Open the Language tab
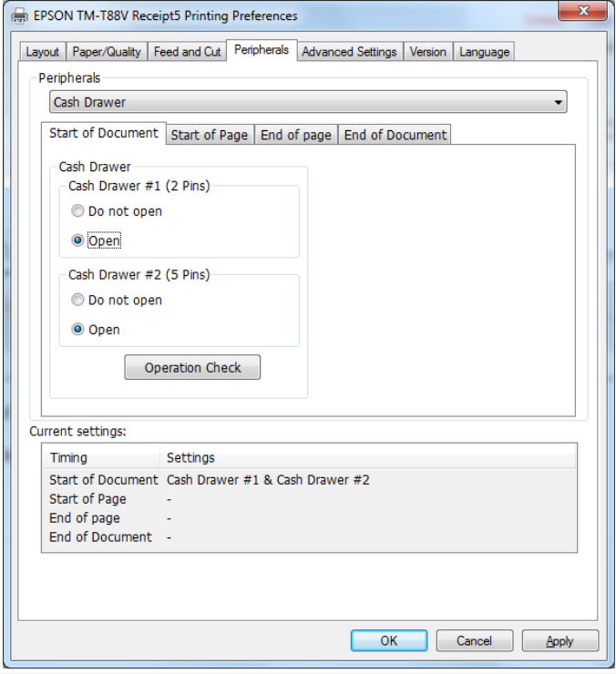This screenshot has width=616, height=674. pyautogui.click(x=485, y=52)
